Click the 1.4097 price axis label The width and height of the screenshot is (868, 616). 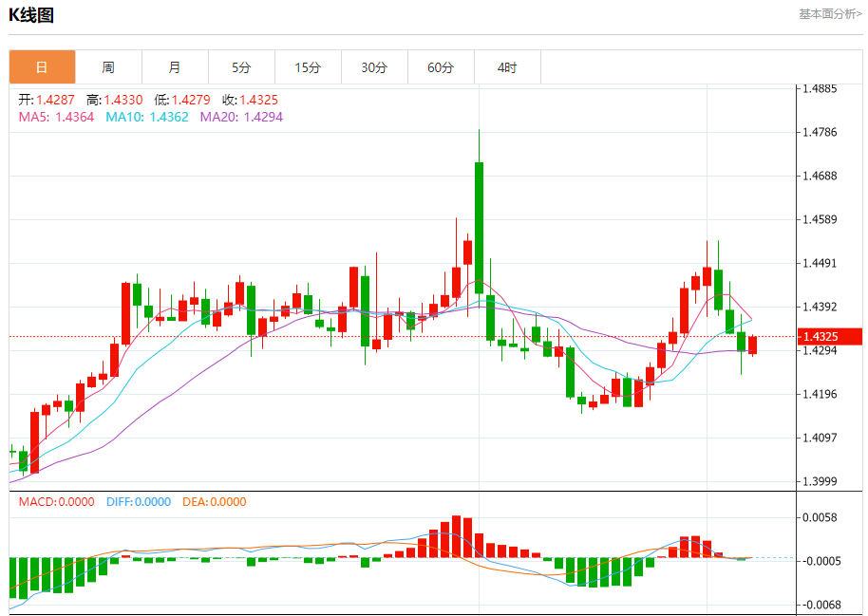point(820,438)
